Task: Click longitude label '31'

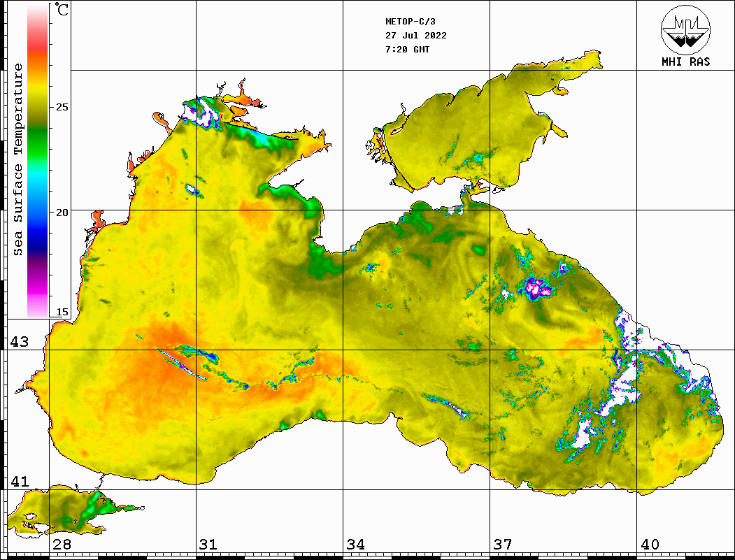Action: pyautogui.click(x=208, y=544)
